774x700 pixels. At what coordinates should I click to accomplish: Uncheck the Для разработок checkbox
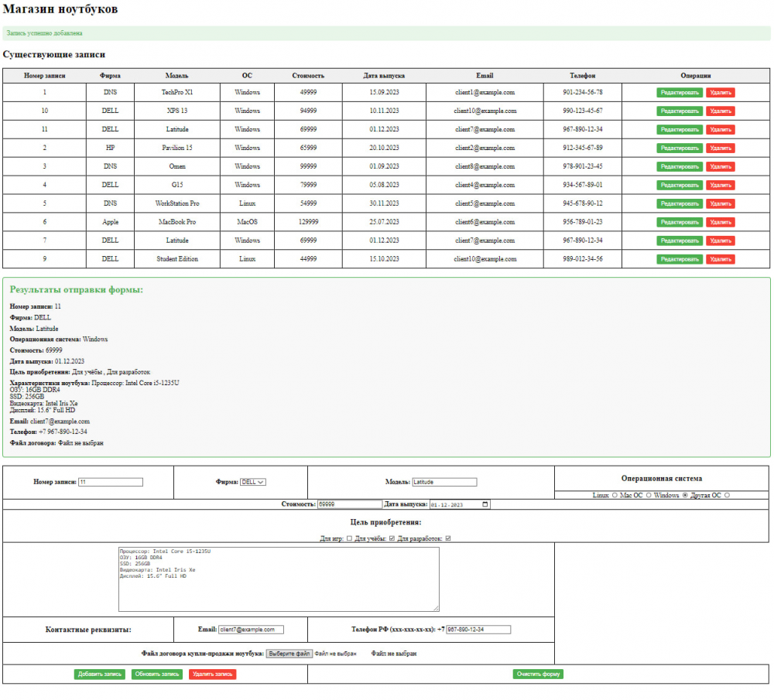tap(447, 538)
